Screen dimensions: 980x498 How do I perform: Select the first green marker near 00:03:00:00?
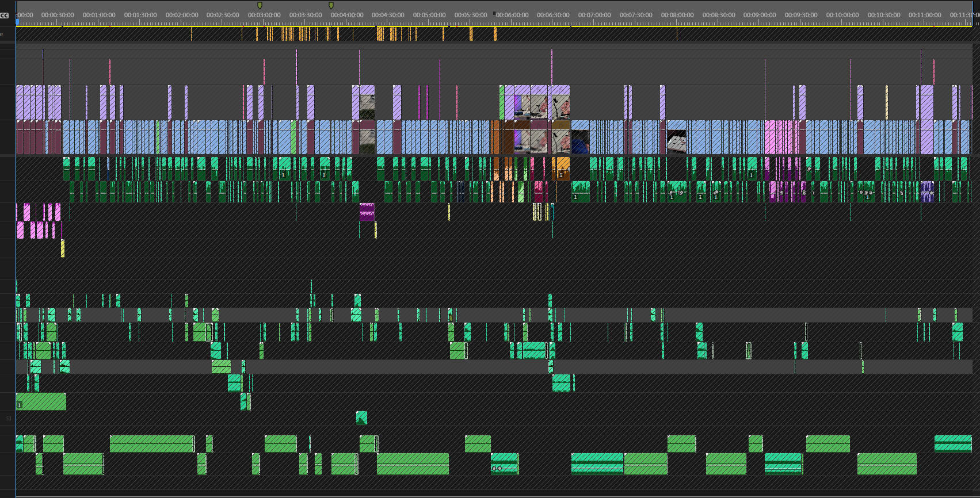(x=260, y=5)
